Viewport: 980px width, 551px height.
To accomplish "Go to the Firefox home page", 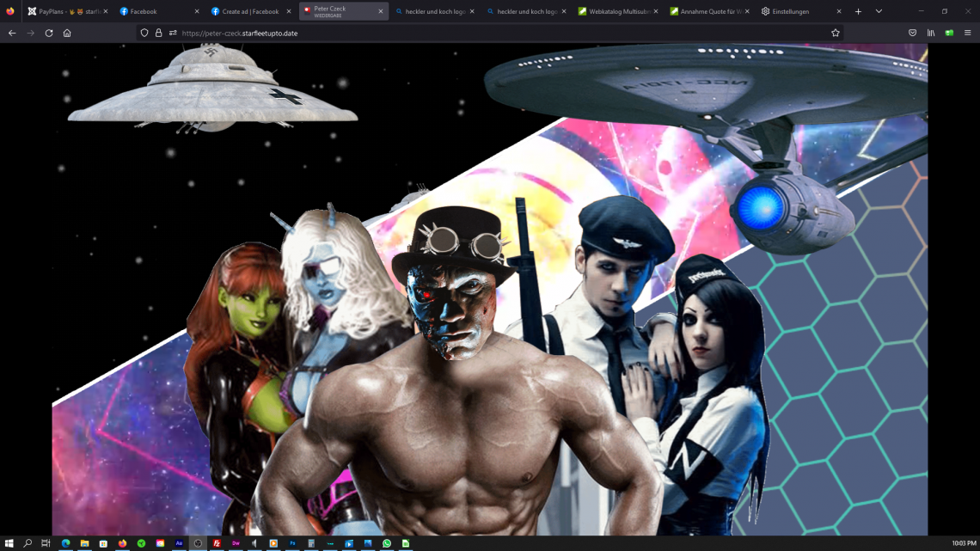I will 67,33.
